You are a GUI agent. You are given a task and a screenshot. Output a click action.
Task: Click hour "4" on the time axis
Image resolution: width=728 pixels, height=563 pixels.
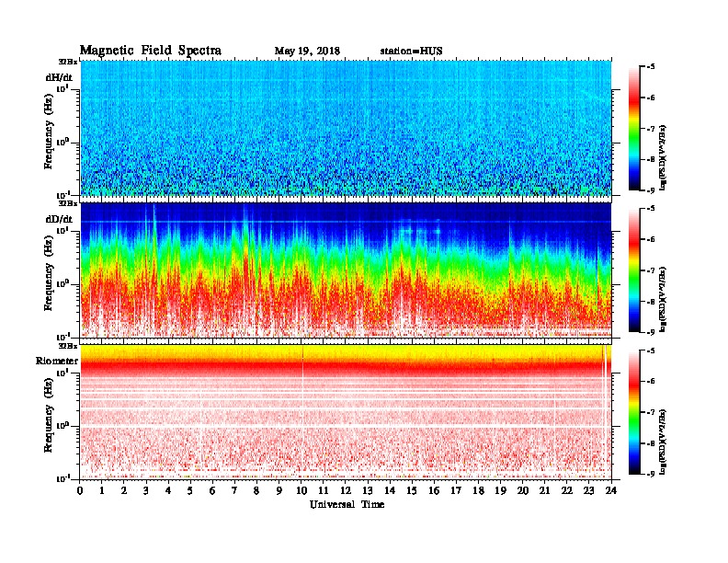[x=168, y=490]
